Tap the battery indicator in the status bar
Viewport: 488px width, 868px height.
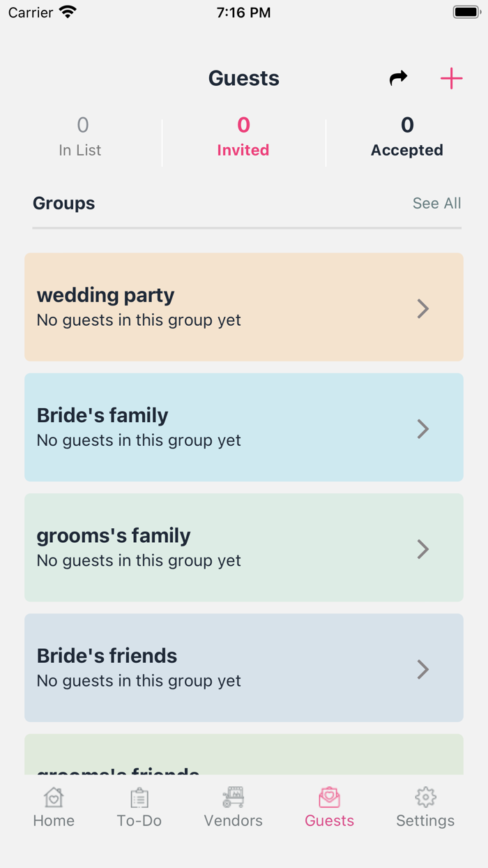[466, 11]
